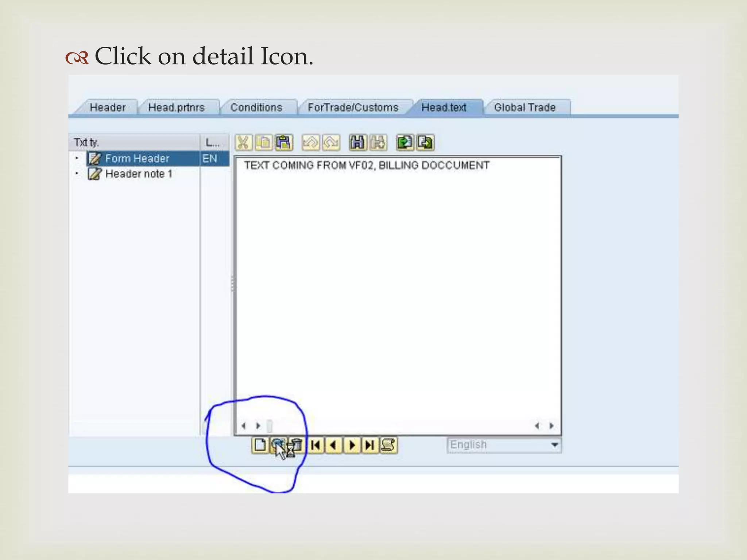Switch to the Conditions tab
The image size is (747, 560).
pyautogui.click(x=256, y=108)
